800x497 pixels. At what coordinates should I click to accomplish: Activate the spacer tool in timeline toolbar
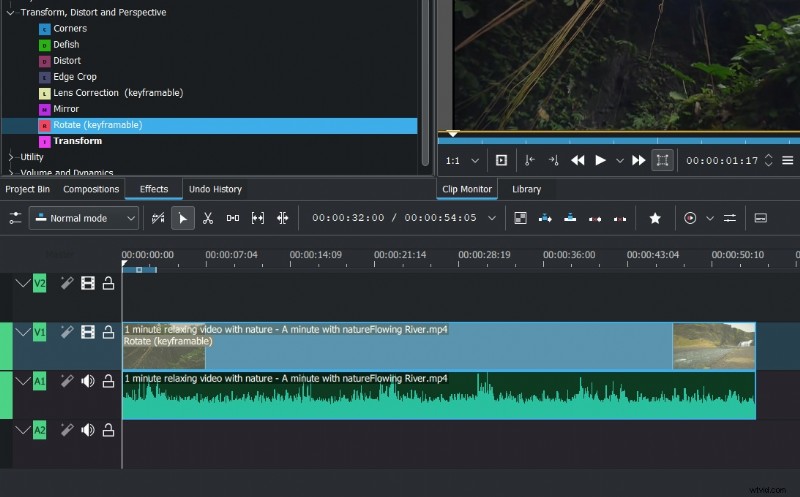click(x=233, y=218)
